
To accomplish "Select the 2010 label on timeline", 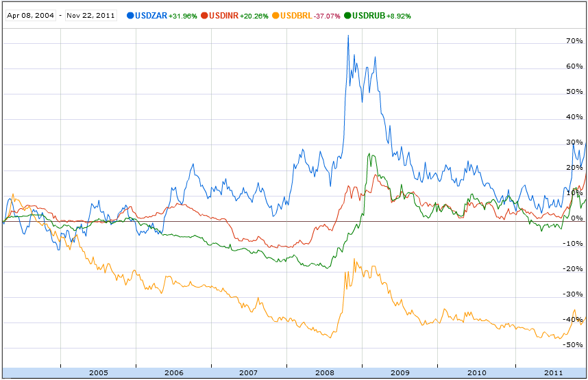I will click(476, 372).
